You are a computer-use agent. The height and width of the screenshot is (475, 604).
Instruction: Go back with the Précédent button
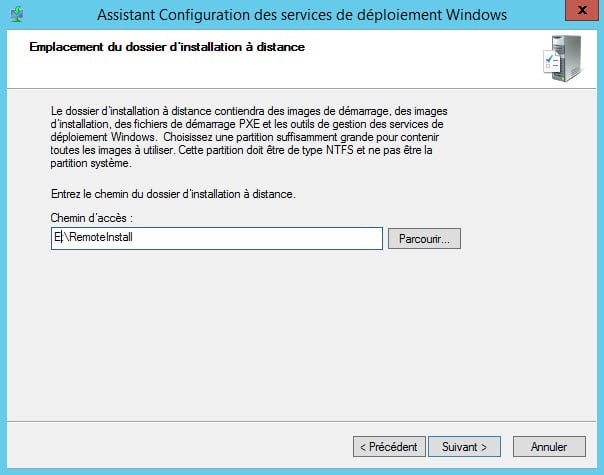390,447
